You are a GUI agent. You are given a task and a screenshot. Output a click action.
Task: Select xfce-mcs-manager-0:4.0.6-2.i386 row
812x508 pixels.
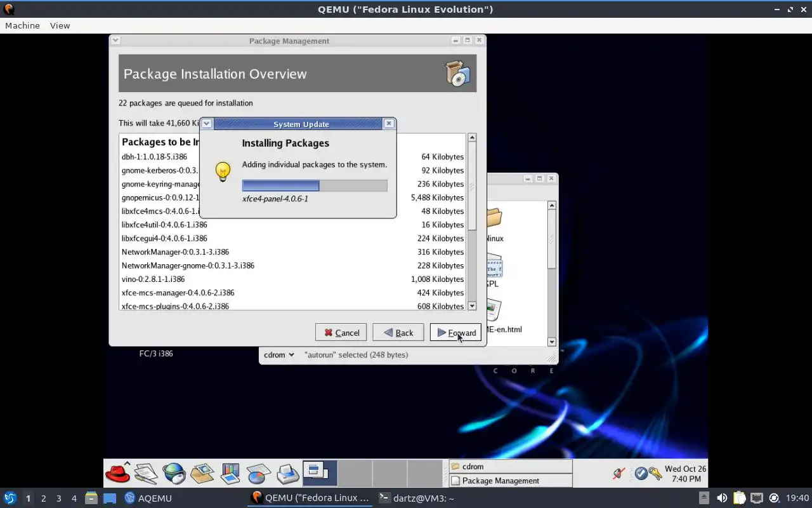[292, 293]
